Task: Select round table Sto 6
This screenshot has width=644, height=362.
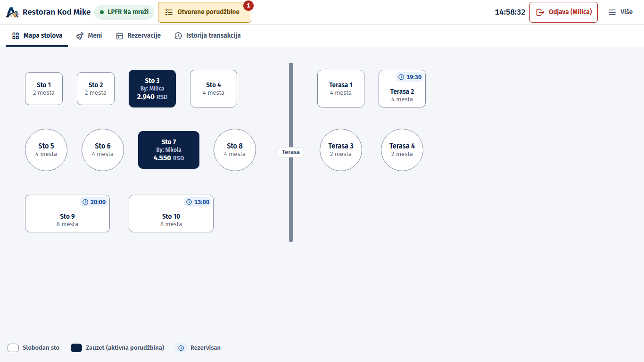Action: click(x=103, y=150)
